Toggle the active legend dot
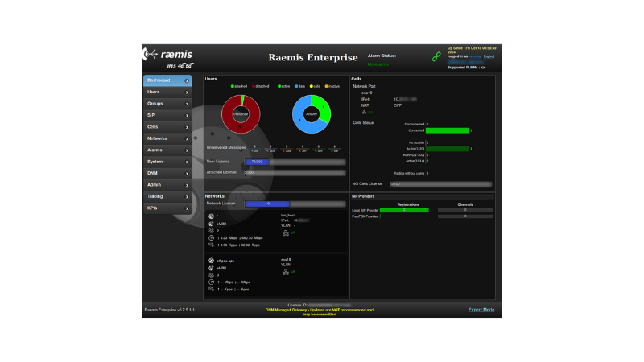Viewport: 644px width, 362px height. [279, 86]
